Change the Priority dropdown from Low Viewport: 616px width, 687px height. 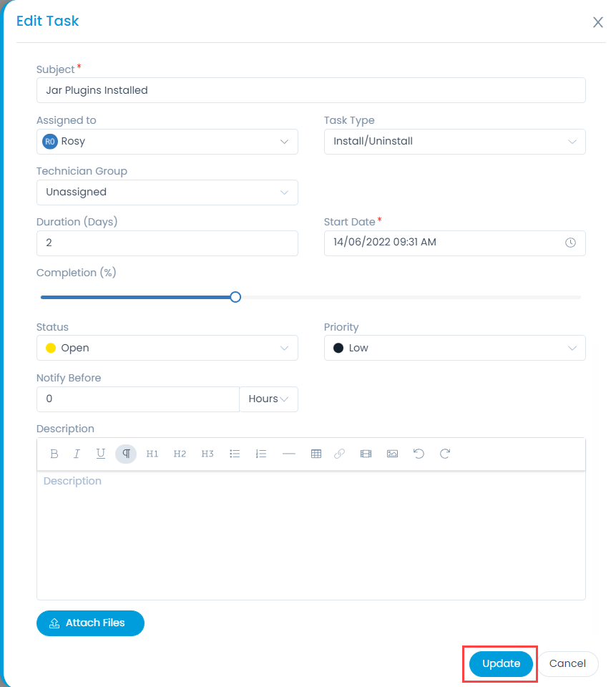click(454, 348)
